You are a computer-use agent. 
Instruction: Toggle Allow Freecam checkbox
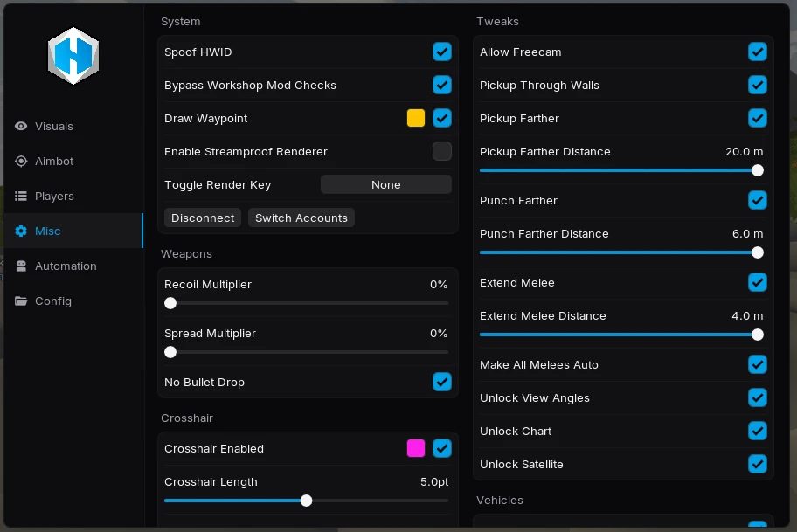(758, 52)
